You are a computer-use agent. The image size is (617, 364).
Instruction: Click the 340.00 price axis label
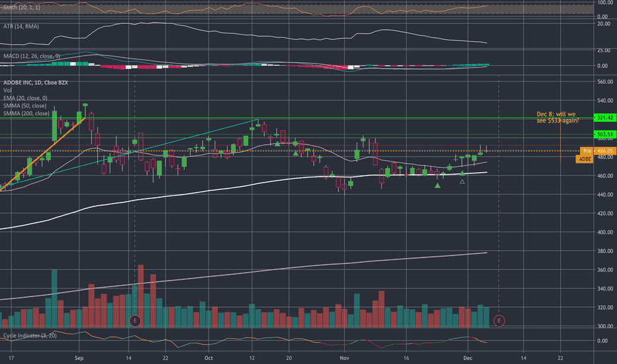[x=605, y=289]
